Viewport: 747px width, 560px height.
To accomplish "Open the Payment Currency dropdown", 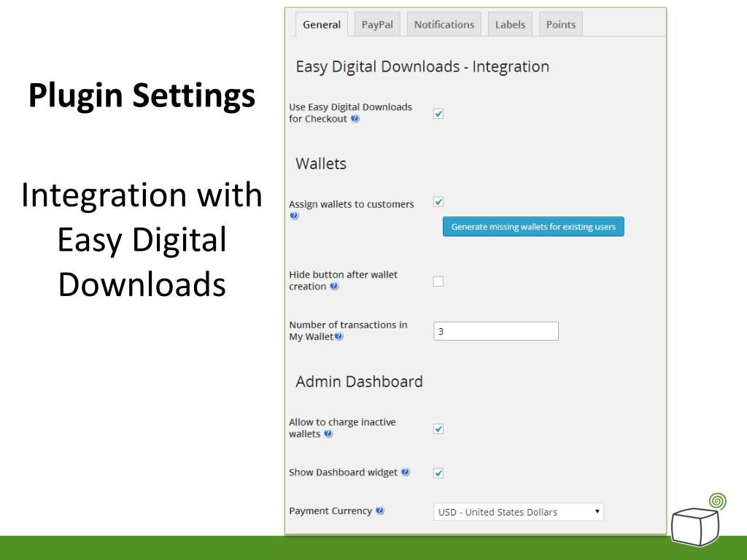I will tap(519, 512).
